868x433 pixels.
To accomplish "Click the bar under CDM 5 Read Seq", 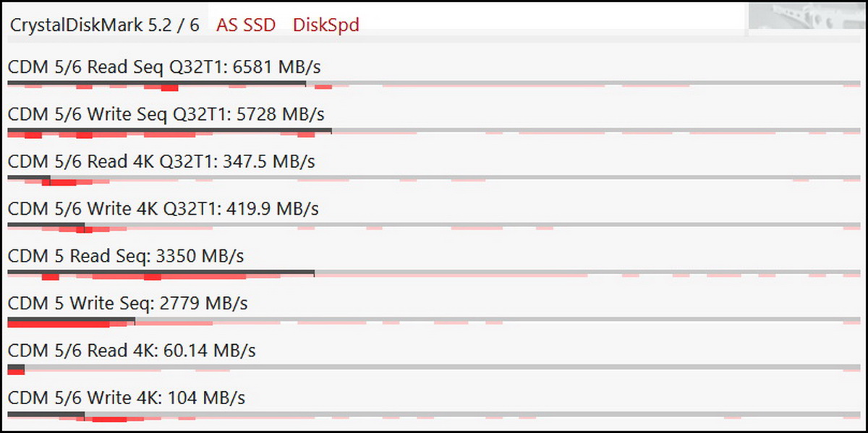I will 161,273.
